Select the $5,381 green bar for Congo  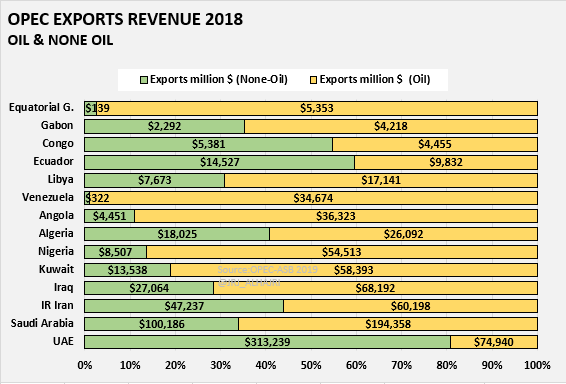(209, 144)
